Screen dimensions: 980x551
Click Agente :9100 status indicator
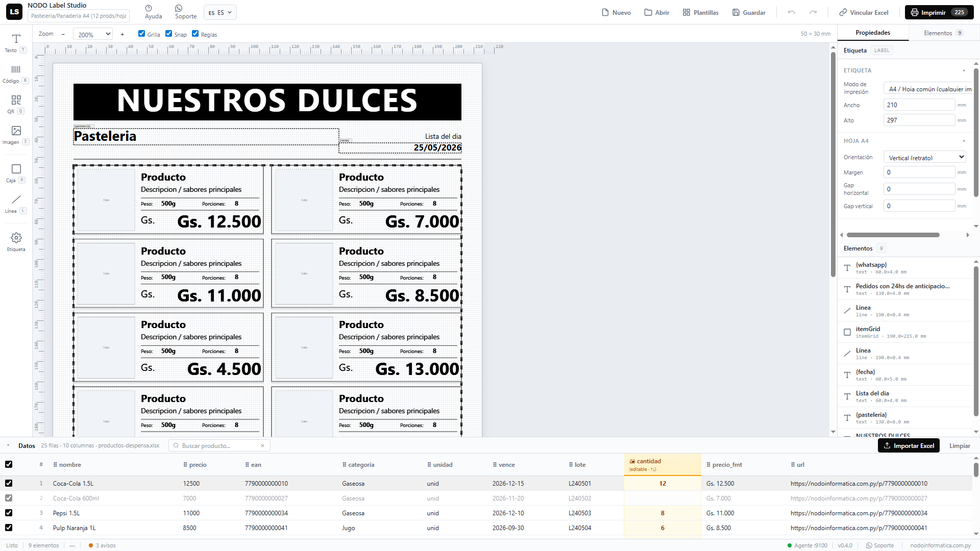pos(807,545)
